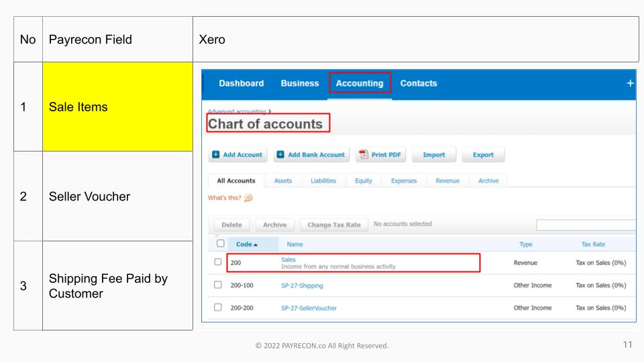This screenshot has height=362, width=644.
Task: Open the What's this? help link
Action: coord(224,198)
